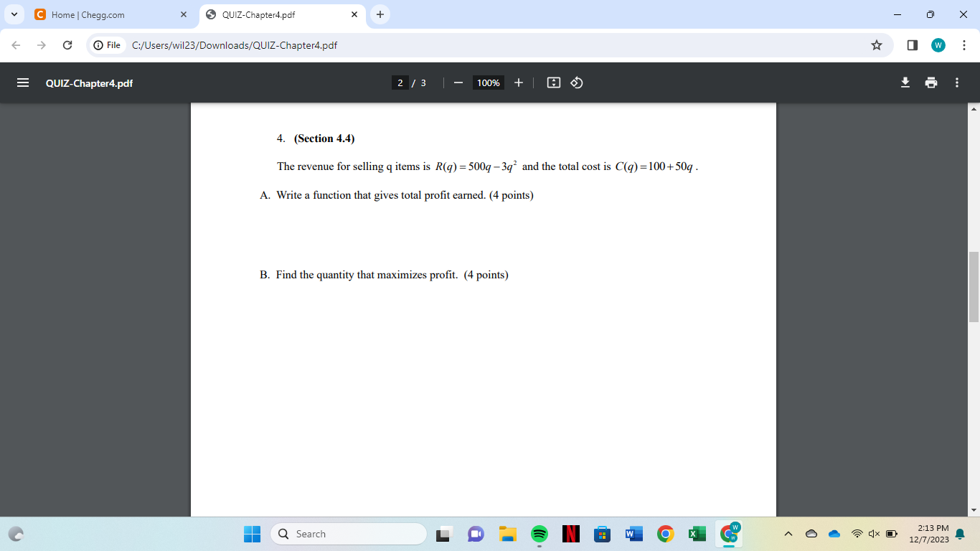Open the PDF sidebar hamburger menu

23,83
